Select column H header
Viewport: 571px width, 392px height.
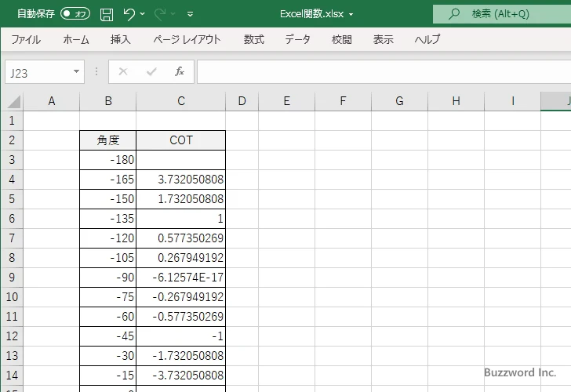[456, 101]
